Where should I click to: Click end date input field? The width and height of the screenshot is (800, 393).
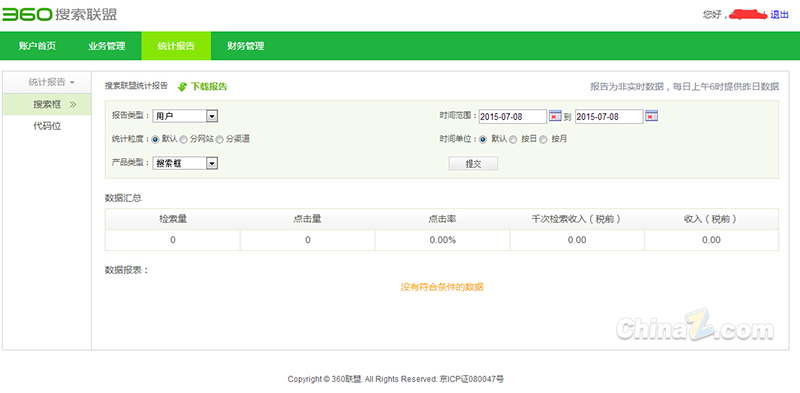609,116
